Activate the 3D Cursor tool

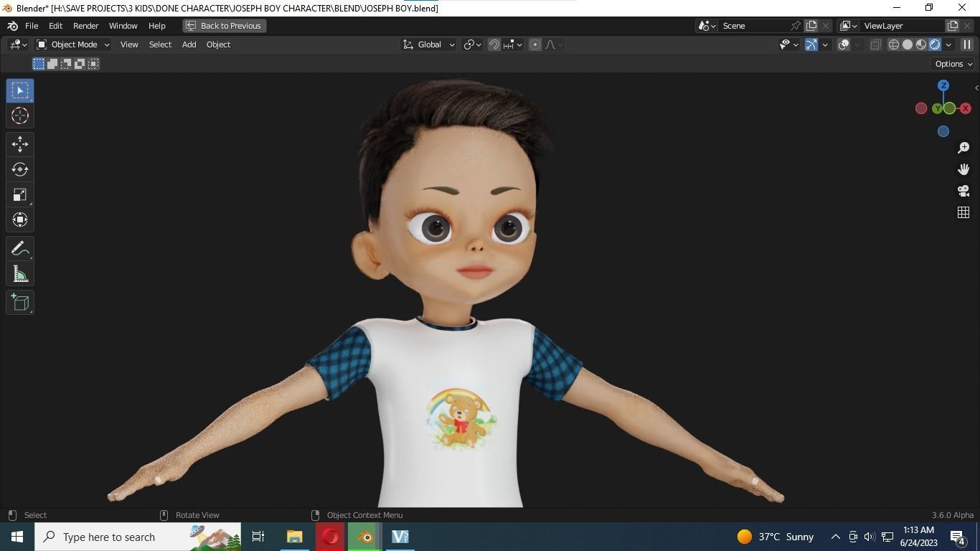tap(20, 116)
